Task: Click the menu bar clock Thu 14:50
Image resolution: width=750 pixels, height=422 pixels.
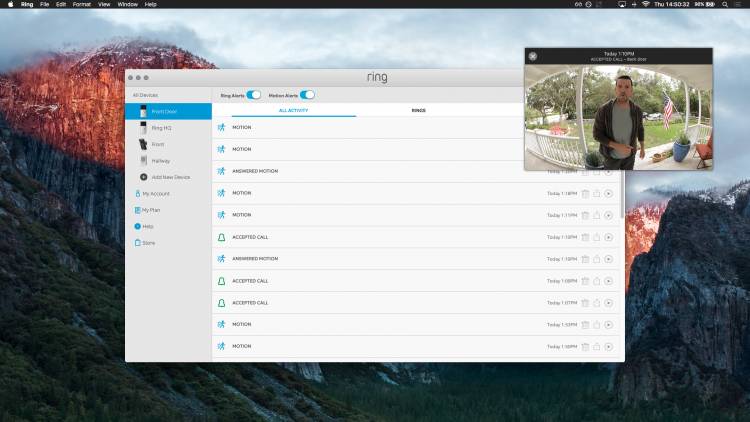Action: pos(672,4)
